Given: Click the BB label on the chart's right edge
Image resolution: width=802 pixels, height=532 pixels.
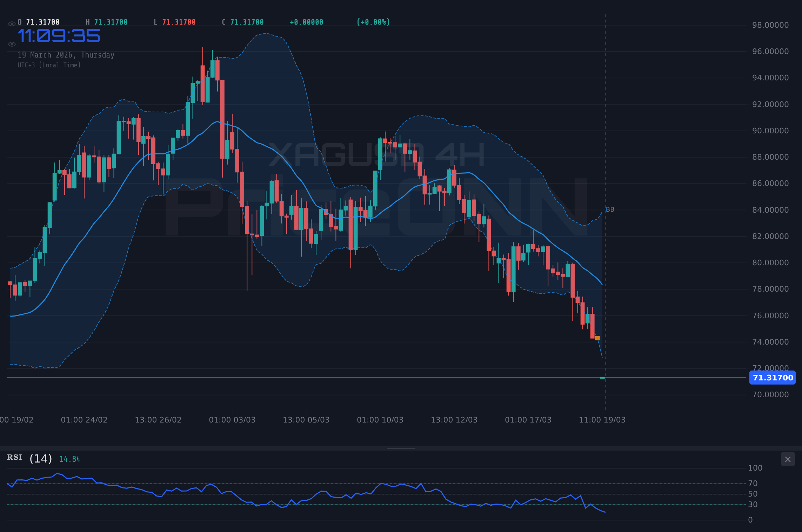Looking at the screenshot, I should [x=609, y=210].
